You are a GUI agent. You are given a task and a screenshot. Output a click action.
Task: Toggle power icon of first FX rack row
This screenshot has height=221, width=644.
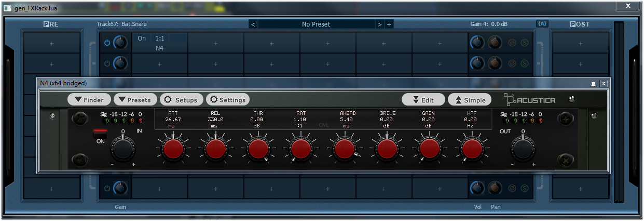(x=107, y=43)
